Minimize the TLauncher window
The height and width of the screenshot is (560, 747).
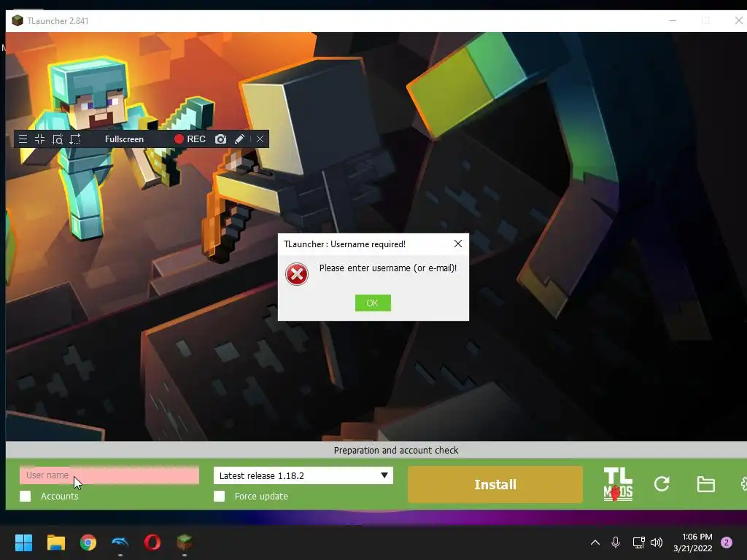[673, 21]
